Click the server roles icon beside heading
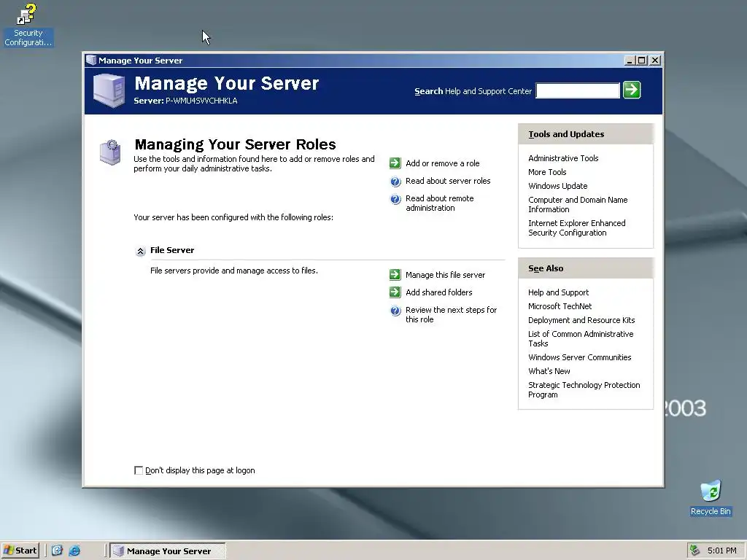Image resolution: width=747 pixels, height=560 pixels. click(110, 152)
